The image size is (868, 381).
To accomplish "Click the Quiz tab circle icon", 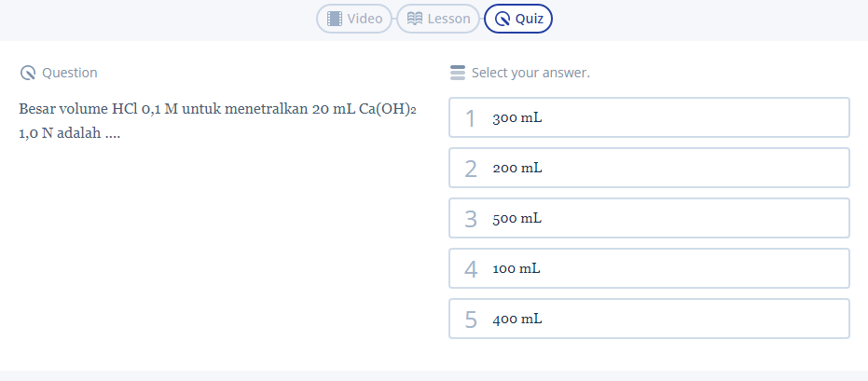I will [x=503, y=19].
